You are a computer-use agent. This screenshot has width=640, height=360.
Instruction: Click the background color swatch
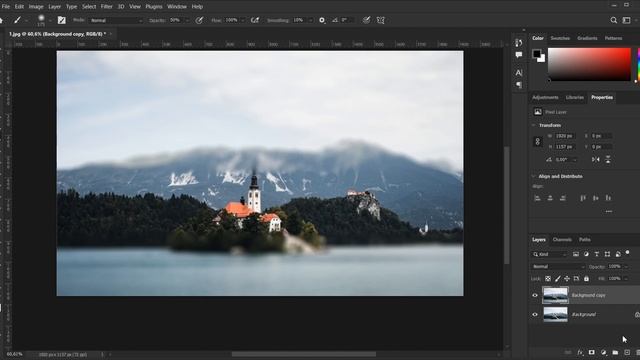tap(542, 59)
